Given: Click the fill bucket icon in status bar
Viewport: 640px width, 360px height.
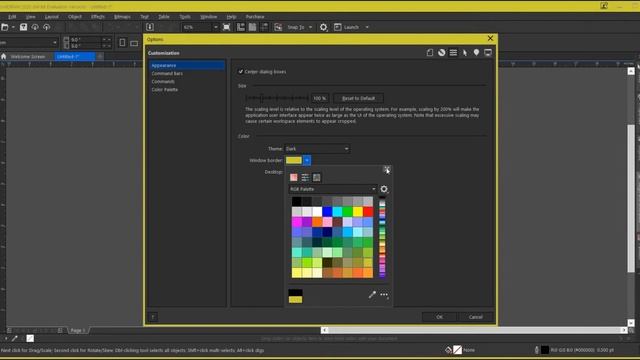Looking at the screenshot, I should point(448,350).
